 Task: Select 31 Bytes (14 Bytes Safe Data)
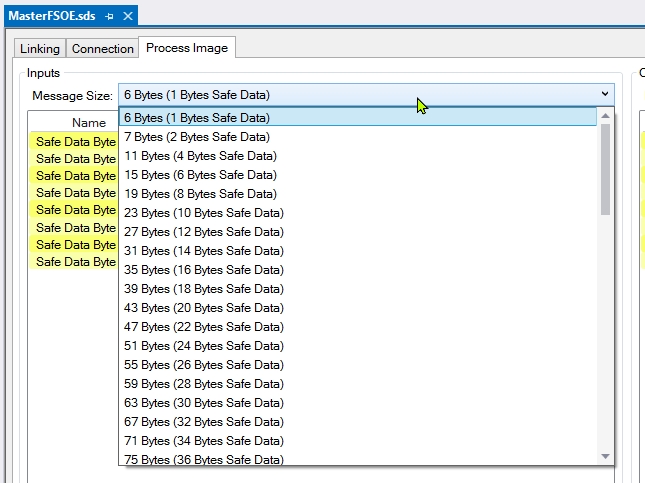click(x=204, y=251)
